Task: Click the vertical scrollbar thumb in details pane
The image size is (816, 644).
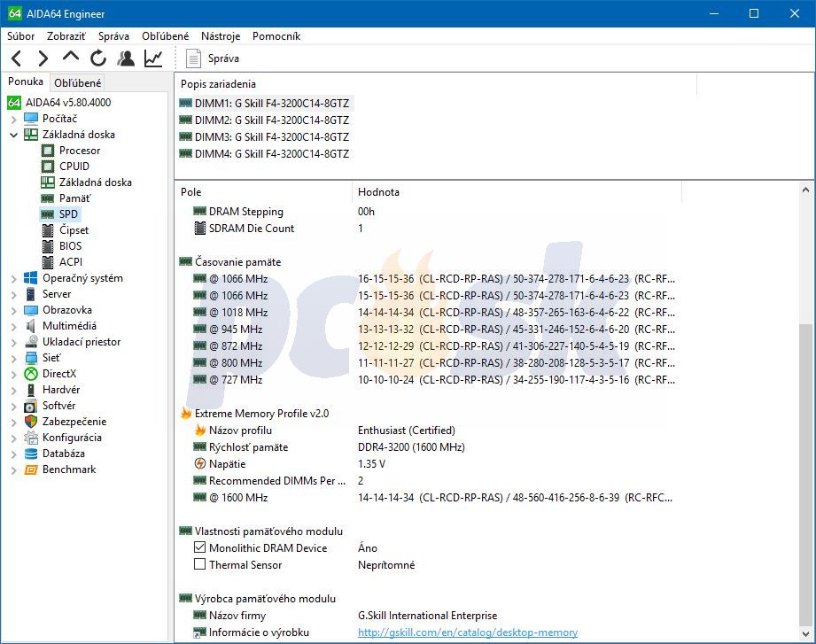Action: [x=805, y=475]
